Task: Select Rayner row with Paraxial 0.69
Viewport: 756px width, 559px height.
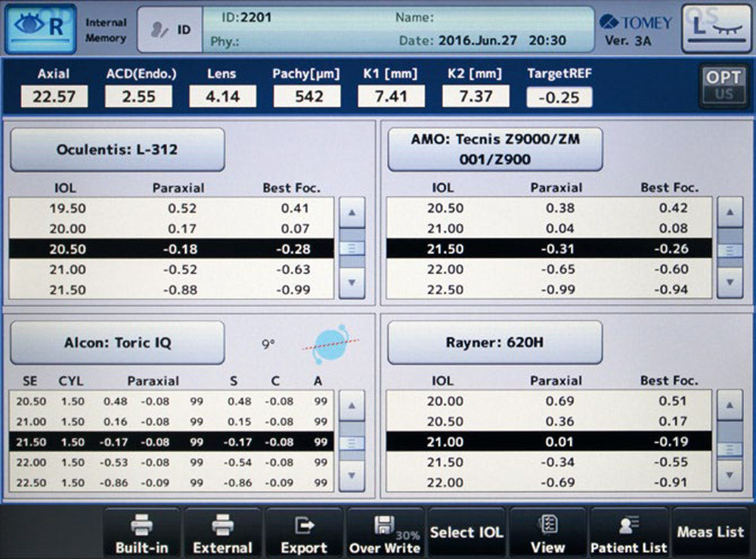Action: [549, 401]
